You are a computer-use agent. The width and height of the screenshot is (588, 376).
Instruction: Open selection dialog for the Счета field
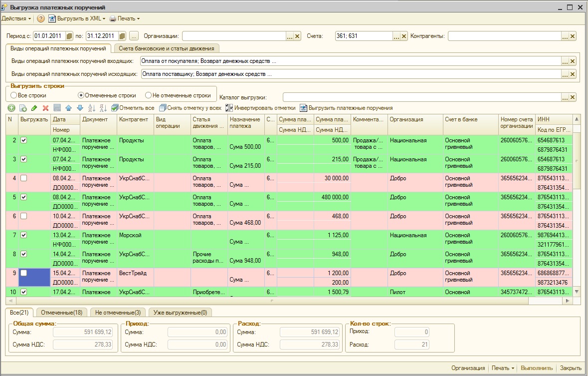point(397,36)
